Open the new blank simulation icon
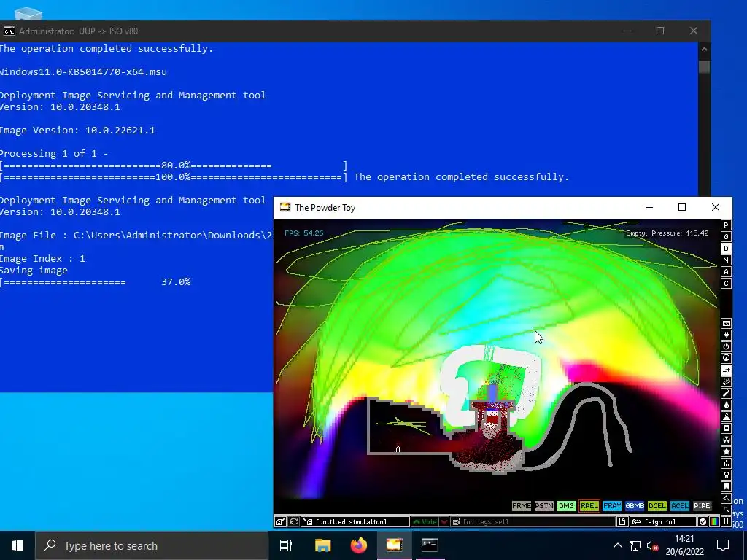This screenshot has height=560, width=747. 622,521
